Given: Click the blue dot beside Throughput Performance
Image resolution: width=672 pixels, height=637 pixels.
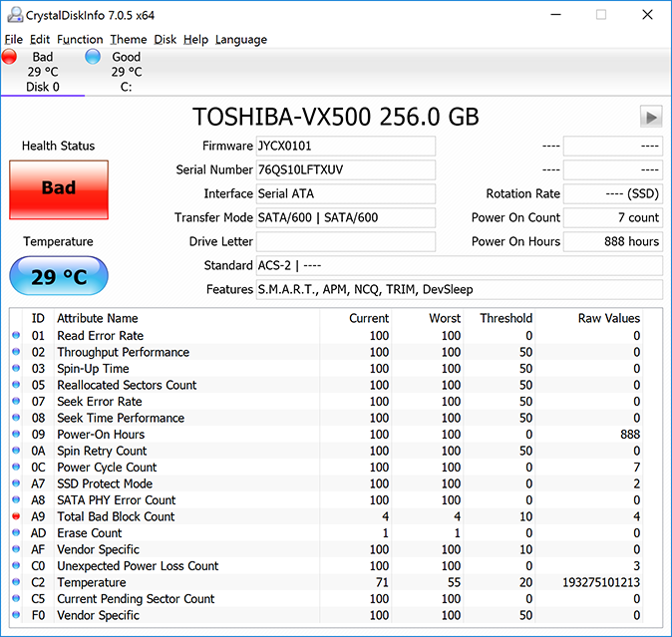Looking at the screenshot, I should (x=16, y=352).
